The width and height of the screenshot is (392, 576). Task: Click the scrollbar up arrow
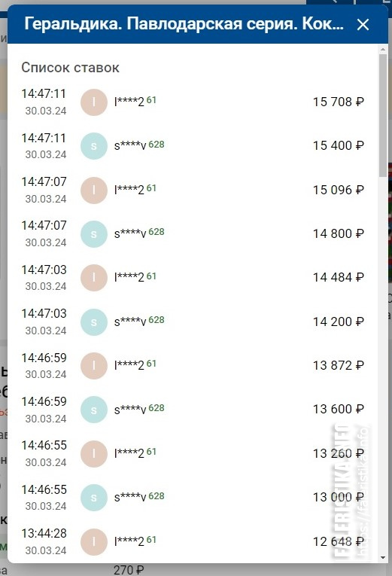(383, 49)
